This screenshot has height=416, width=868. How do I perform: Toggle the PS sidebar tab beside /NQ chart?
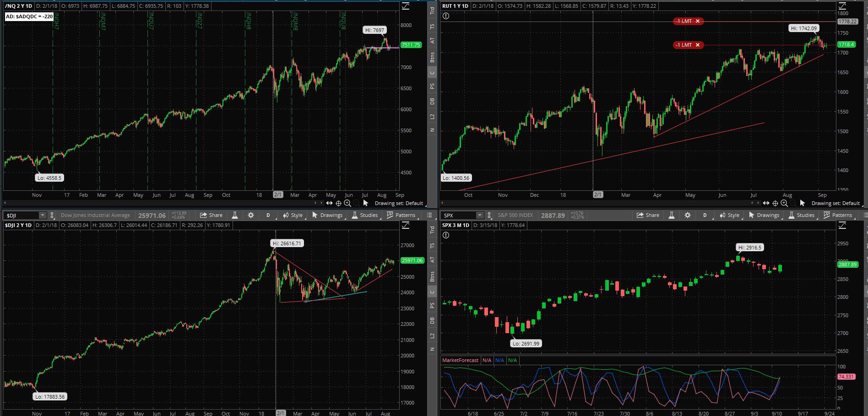432,86
